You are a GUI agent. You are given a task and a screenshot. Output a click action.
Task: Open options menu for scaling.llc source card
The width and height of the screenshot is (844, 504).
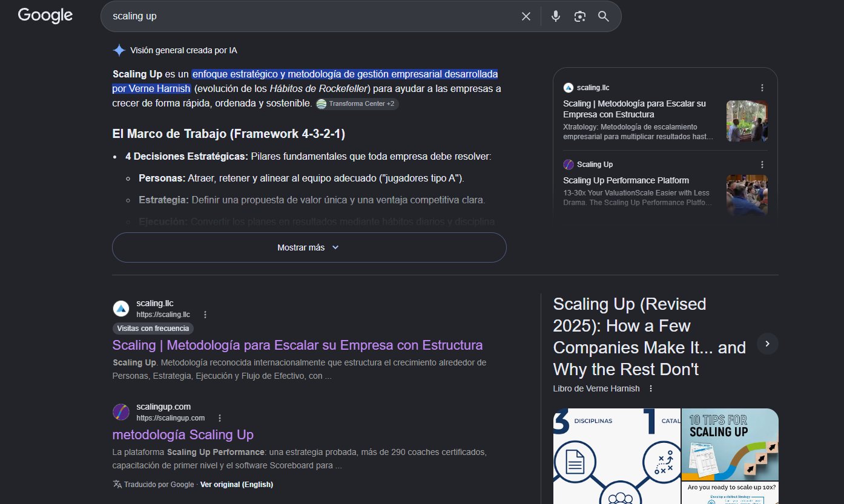point(762,88)
